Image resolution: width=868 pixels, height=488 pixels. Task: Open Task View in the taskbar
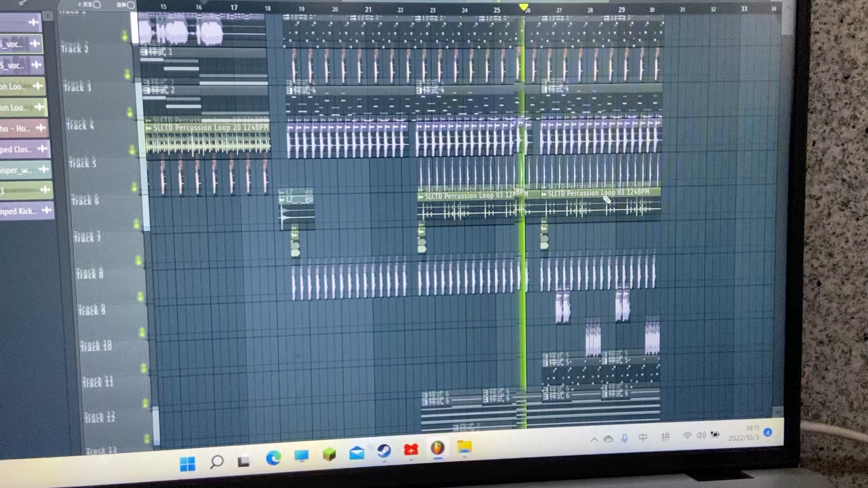point(244,461)
